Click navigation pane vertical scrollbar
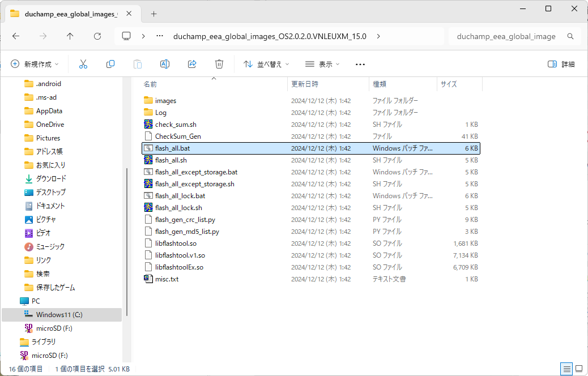 127,242
